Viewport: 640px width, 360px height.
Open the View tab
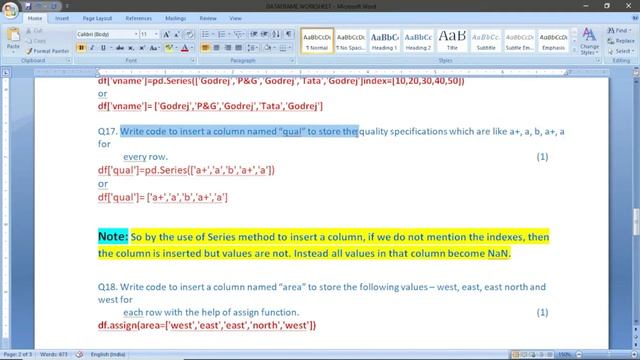[x=236, y=18]
